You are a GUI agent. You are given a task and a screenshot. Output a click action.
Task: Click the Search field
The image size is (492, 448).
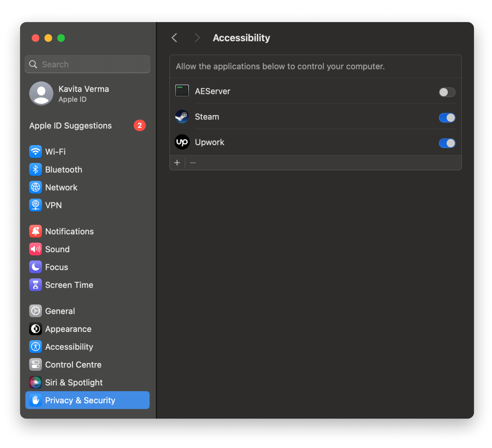coord(87,64)
